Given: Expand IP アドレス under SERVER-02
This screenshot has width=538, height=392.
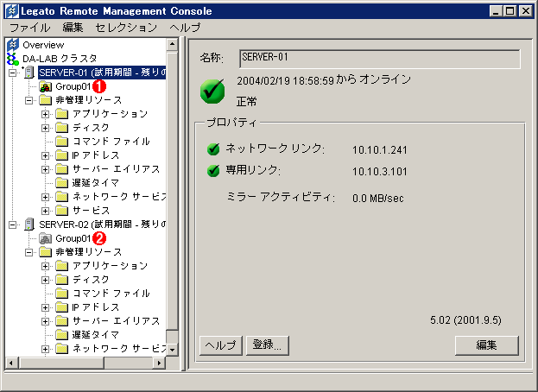Looking at the screenshot, I should pos(45,307).
